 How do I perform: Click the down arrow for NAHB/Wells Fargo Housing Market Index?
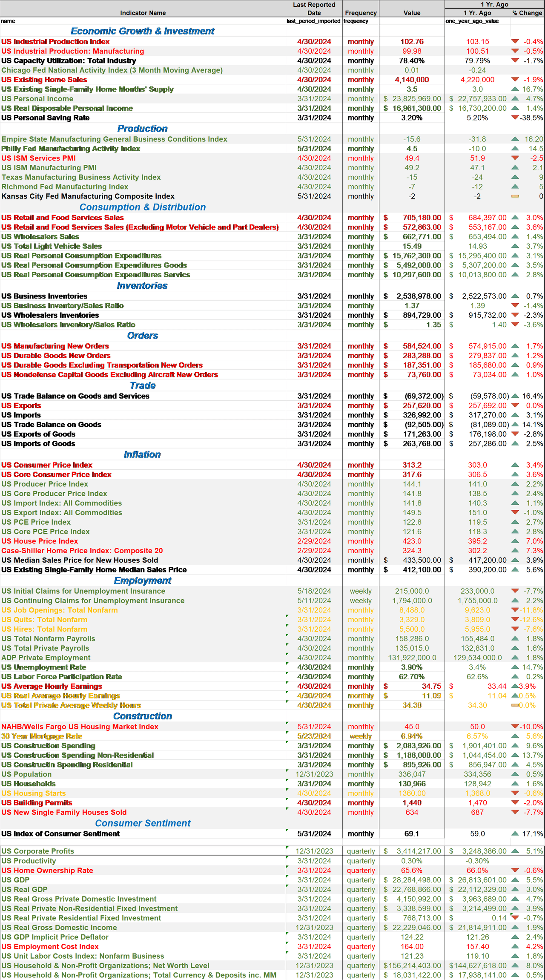pyautogui.click(x=515, y=726)
